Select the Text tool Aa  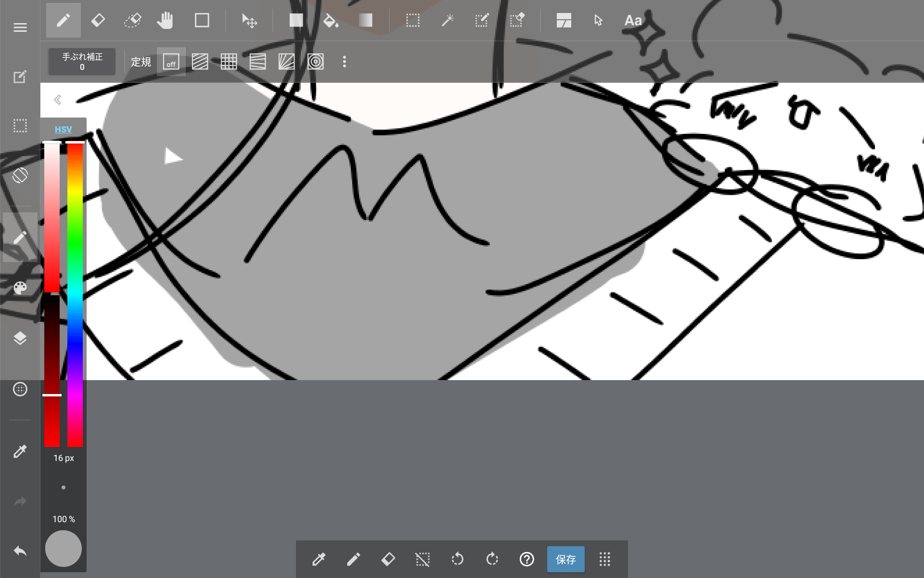point(633,20)
